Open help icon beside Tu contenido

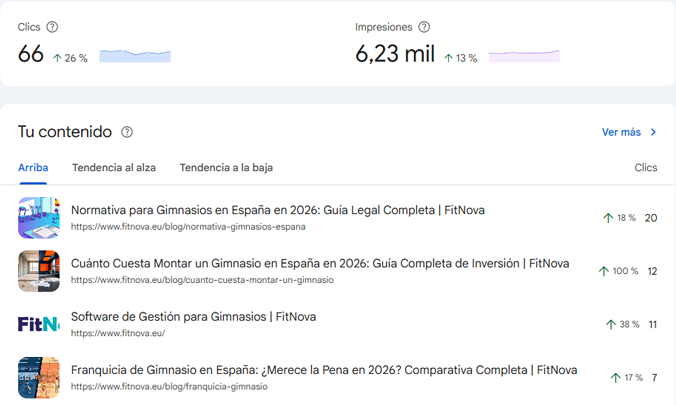click(x=127, y=132)
